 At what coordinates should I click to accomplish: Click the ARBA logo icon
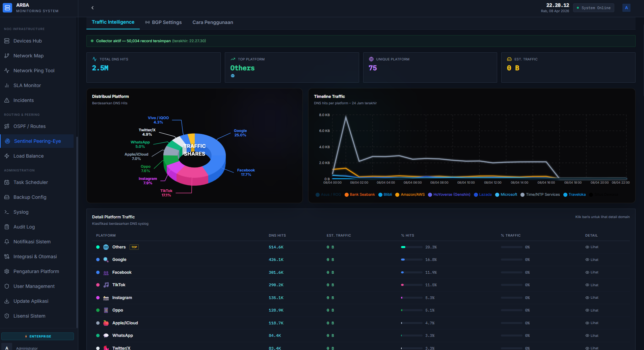(x=7, y=8)
